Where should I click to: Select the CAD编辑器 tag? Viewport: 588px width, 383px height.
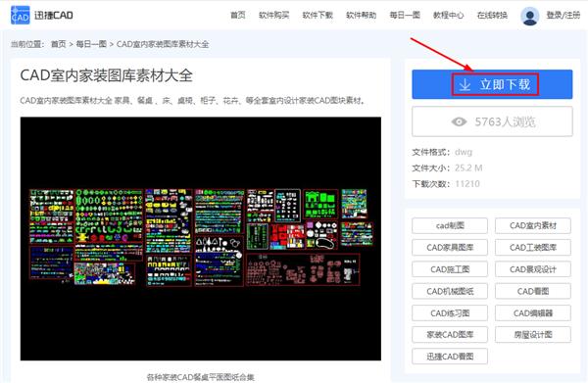[x=533, y=312]
